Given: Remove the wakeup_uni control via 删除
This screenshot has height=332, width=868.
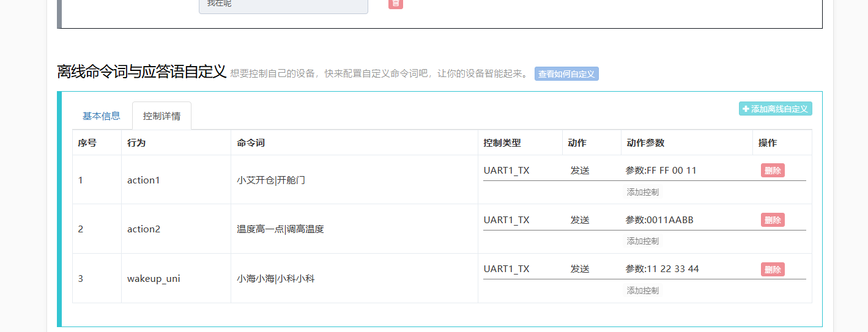Looking at the screenshot, I should [773, 269].
